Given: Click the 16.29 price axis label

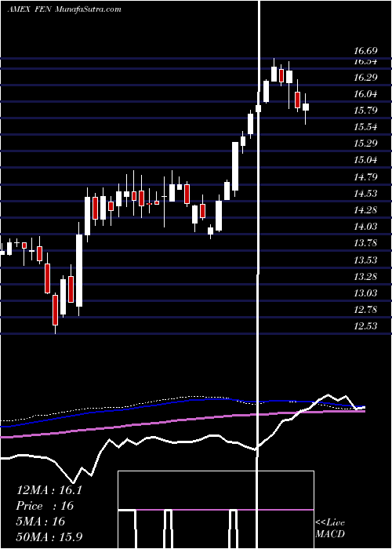Looking at the screenshot, I should click(x=365, y=78).
